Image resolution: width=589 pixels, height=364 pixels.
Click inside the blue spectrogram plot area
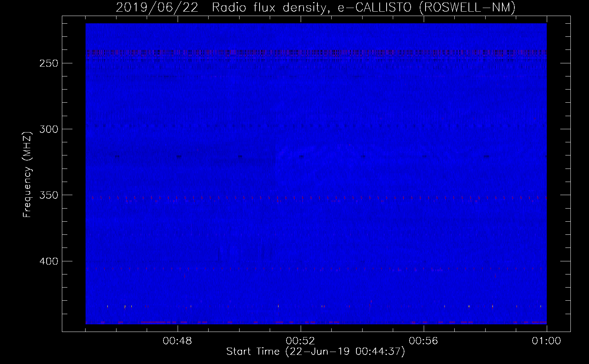pos(316,174)
